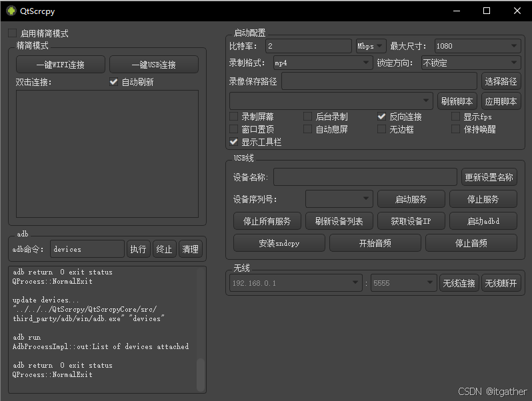The height and width of the screenshot is (401, 532).
Task: Click the 更新设置名称 button
Action: point(489,177)
